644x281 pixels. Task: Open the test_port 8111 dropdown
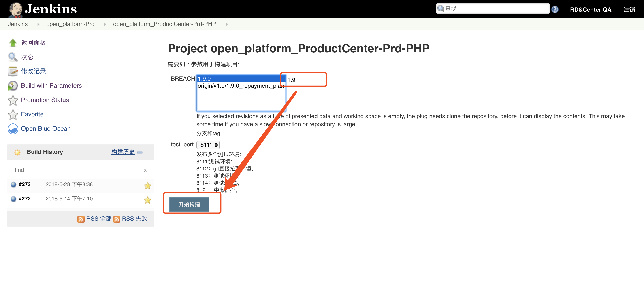tap(208, 145)
